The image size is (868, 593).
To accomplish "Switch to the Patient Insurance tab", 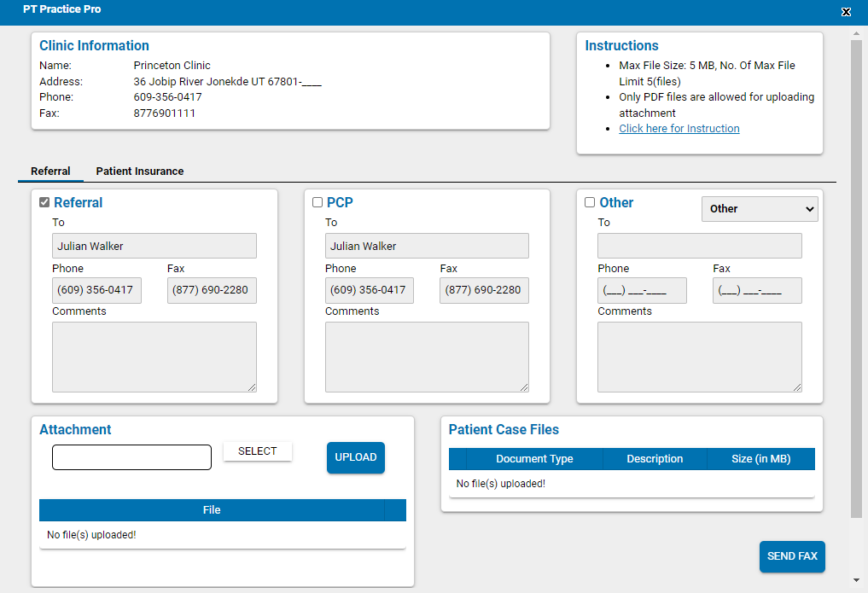I will pyautogui.click(x=139, y=171).
